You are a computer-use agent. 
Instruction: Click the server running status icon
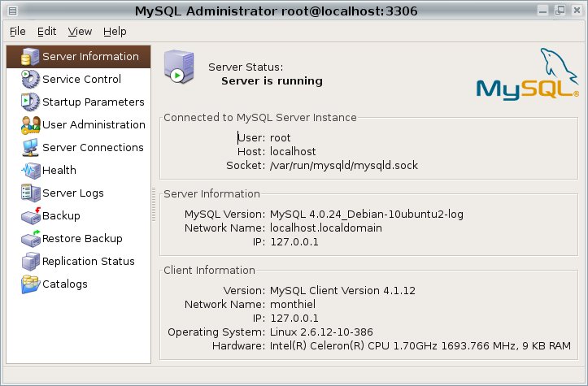[x=179, y=67]
